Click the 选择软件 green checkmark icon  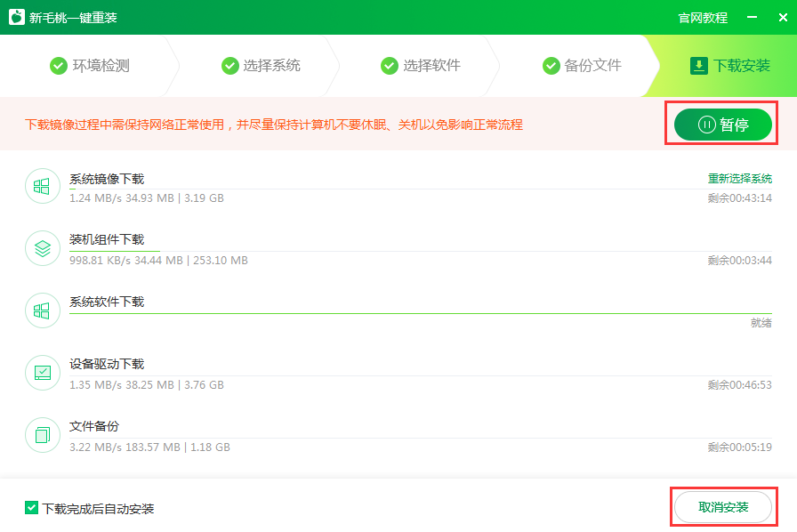pyautogui.click(x=390, y=66)
